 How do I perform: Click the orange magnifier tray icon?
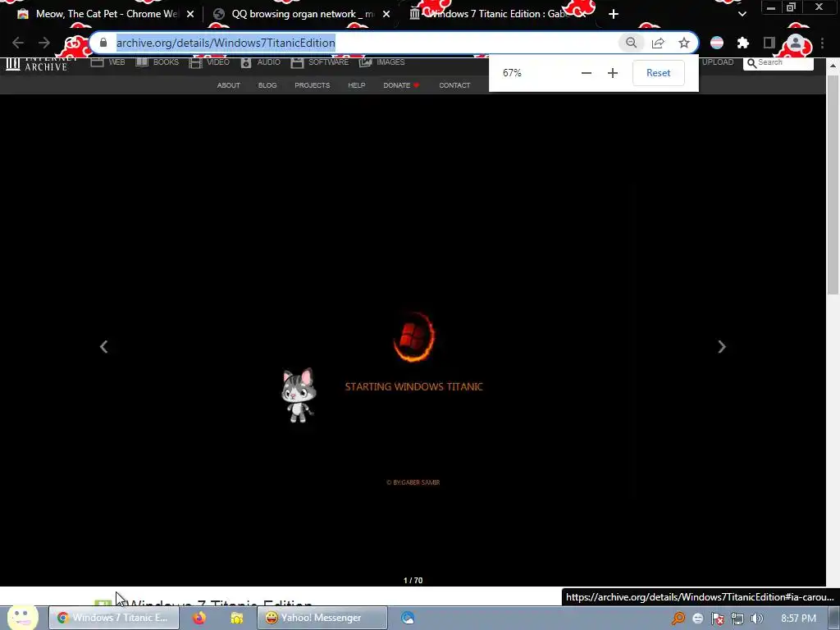[678, 619]
